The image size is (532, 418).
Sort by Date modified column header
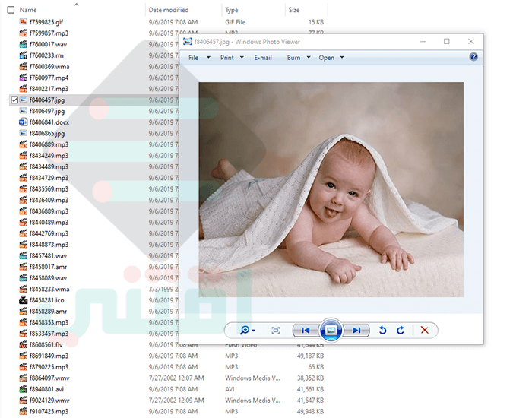(169, 10)
